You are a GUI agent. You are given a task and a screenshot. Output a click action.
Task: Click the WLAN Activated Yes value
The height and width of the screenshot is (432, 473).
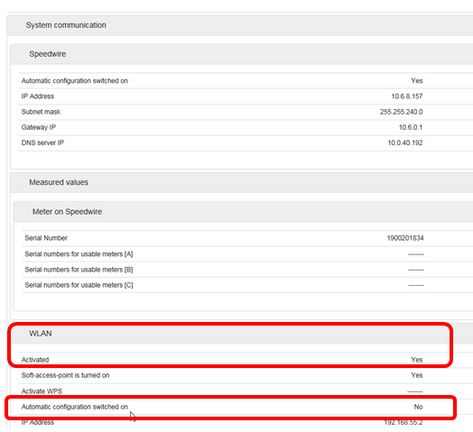point(417,360)
